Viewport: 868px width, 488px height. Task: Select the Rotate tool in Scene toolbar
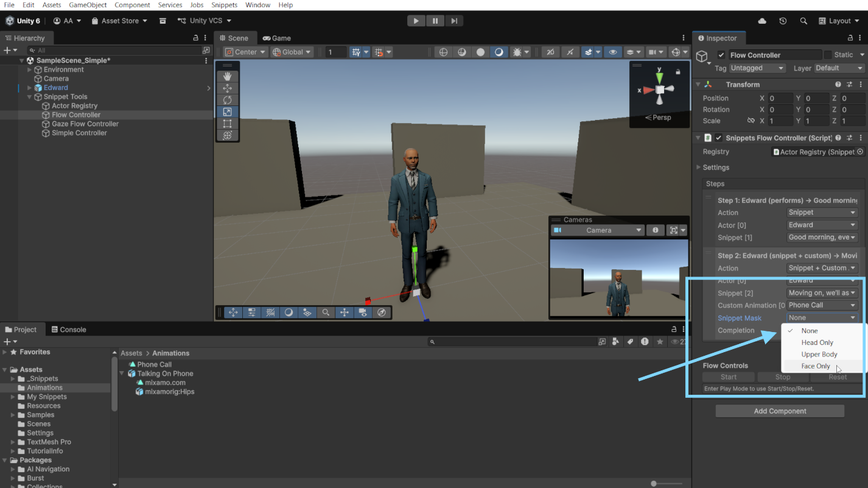coord(227,100)
